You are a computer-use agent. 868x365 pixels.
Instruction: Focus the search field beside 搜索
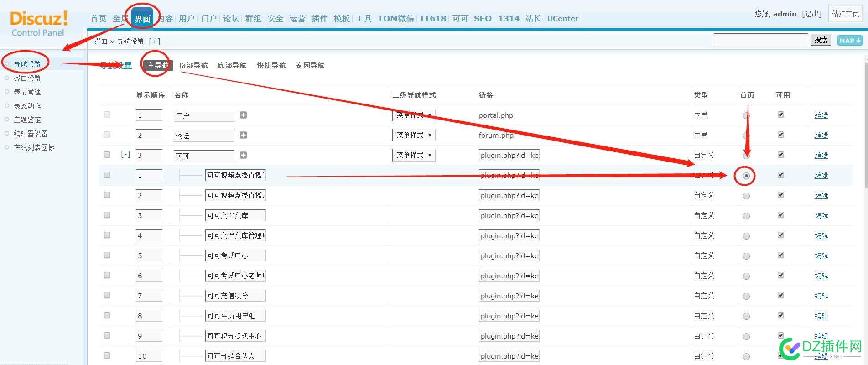click(x=761, y=39)
